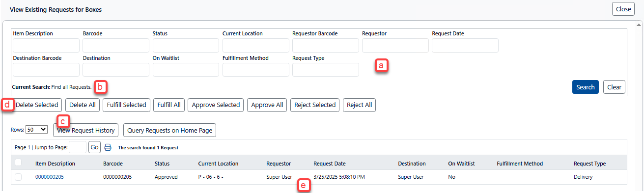Click the Status column header
The width and height of the screenshot is (644, 193).
click(162, 164)
